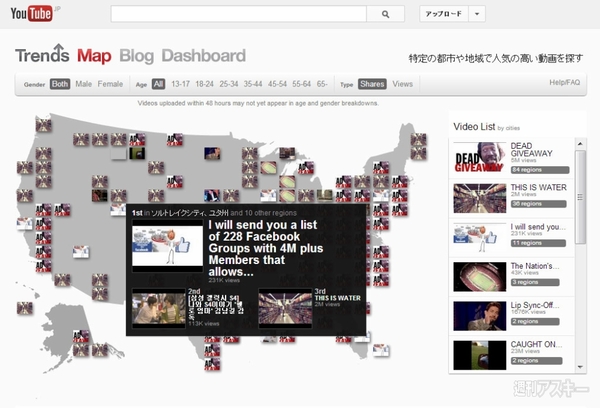
Task: Open the Dashboard tab
Action: pyautogui.click(x=204, y=56)
